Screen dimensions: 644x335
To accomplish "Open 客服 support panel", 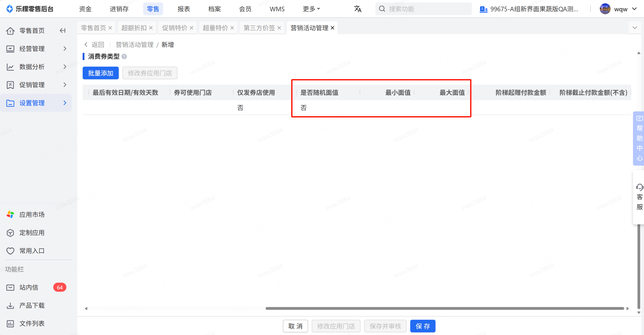I will pyautogui.click(x=639, y=197).
